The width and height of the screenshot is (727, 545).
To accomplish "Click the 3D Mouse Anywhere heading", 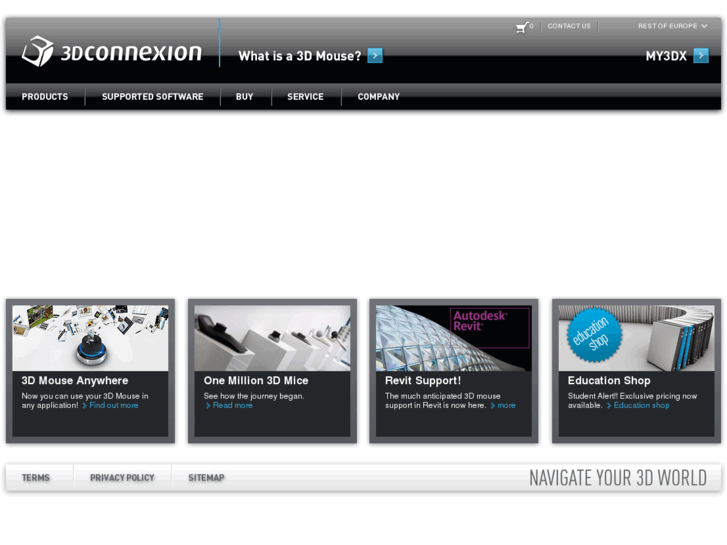I will click(75, 380).
